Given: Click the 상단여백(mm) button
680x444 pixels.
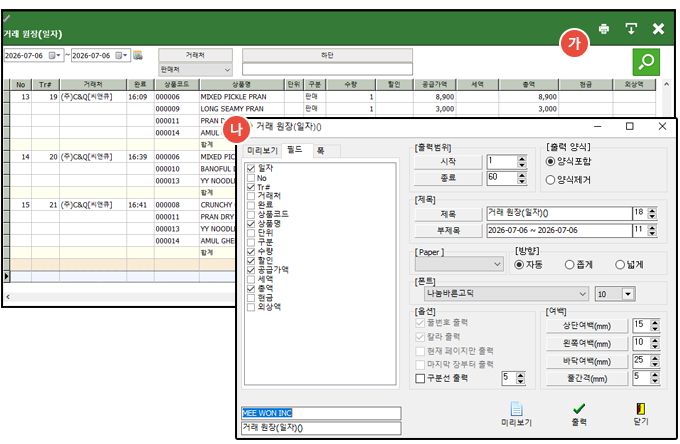Looking at the screenshot, I should click(x=587, y=326).
